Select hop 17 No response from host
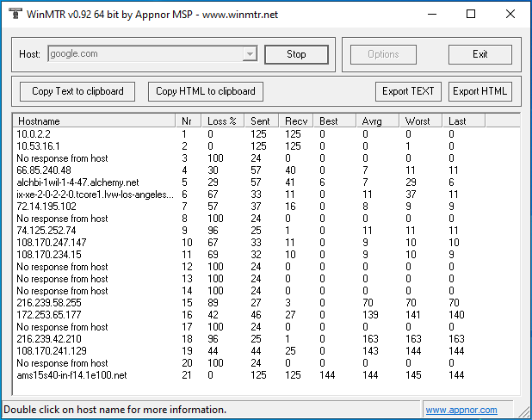532x420 pixels. point(266,327)
